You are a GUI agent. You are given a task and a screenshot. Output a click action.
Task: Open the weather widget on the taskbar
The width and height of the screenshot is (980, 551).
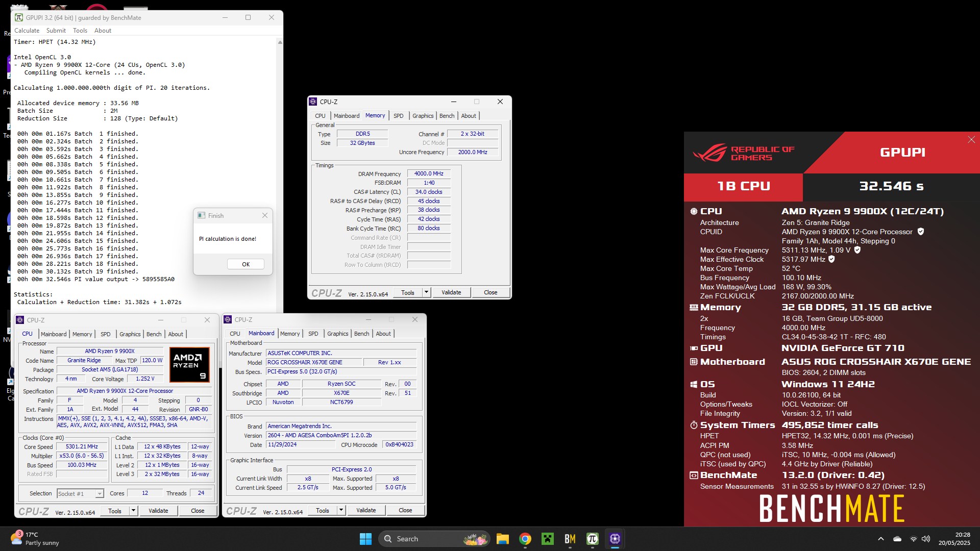[x=35, y=539]
